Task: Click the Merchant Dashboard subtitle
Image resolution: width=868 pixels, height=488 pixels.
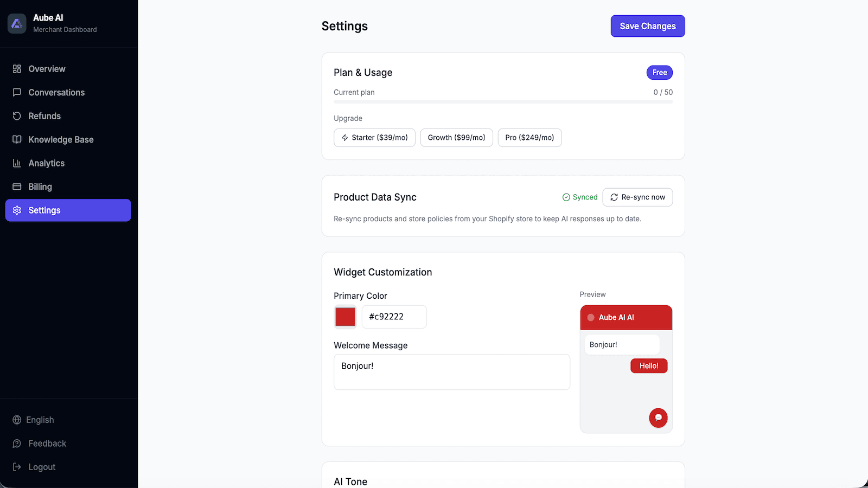Action: pos(65,30)
